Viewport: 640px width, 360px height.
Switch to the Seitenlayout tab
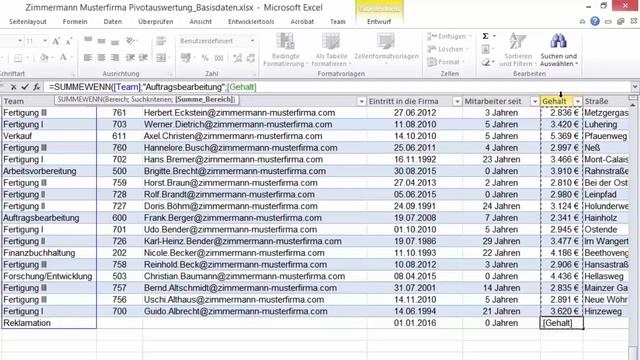point(28,22)
